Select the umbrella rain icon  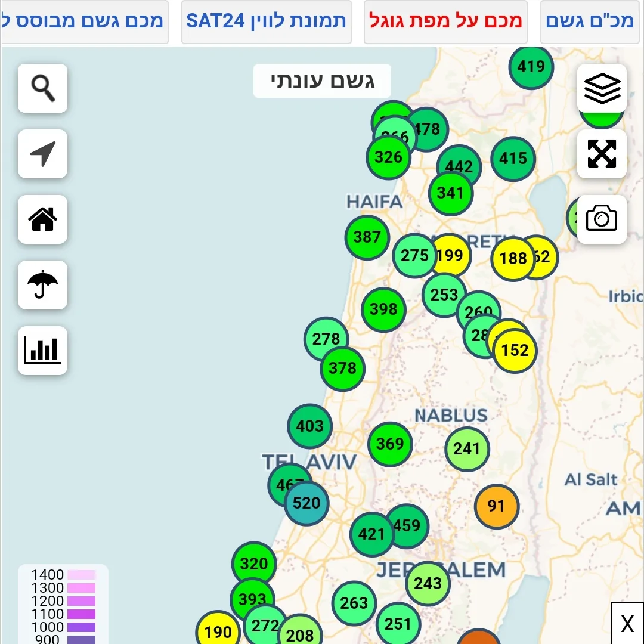pos(43,284)
